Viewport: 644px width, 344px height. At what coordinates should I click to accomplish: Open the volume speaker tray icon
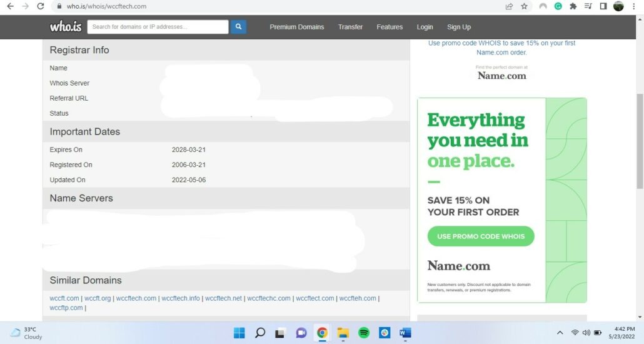pyautogui.click(x=586, y=333)
